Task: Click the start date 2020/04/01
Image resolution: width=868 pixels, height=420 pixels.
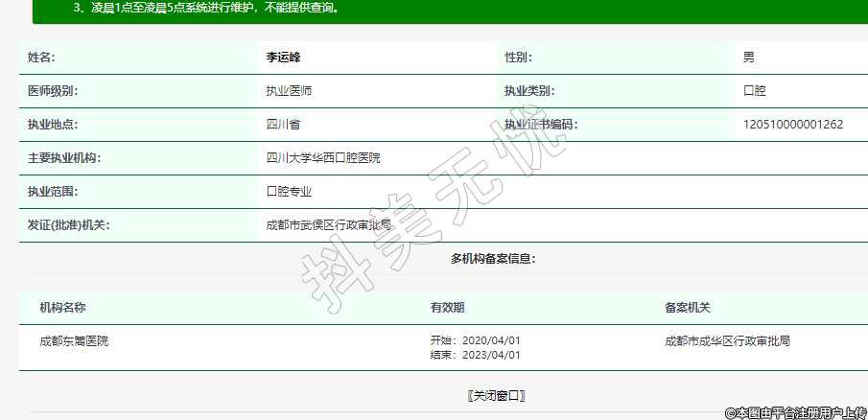Action: 490,340
